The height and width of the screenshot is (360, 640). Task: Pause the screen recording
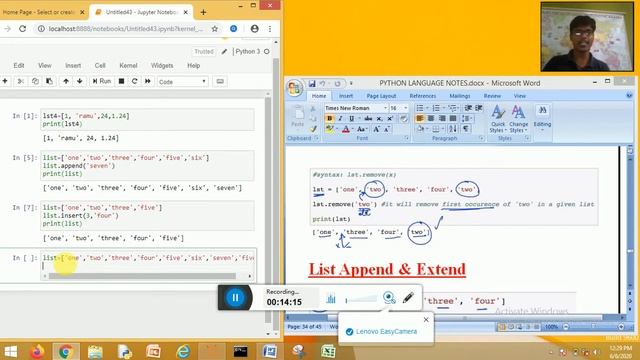pyautogui.click(x=235, y=298)
